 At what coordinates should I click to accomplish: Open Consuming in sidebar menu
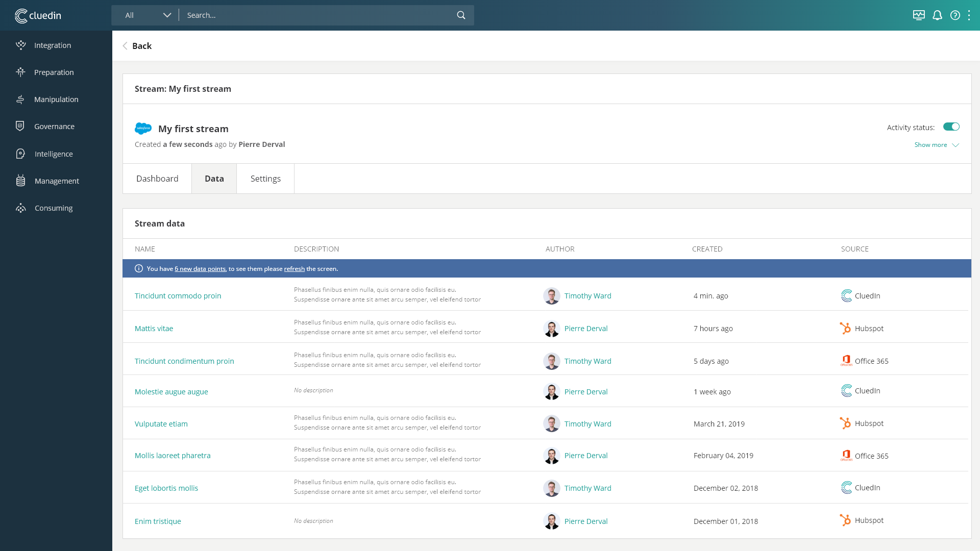coord(54,208)
